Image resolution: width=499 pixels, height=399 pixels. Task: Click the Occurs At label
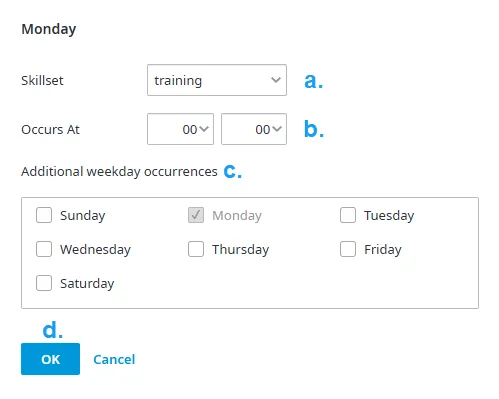click(x=50, y=129)
